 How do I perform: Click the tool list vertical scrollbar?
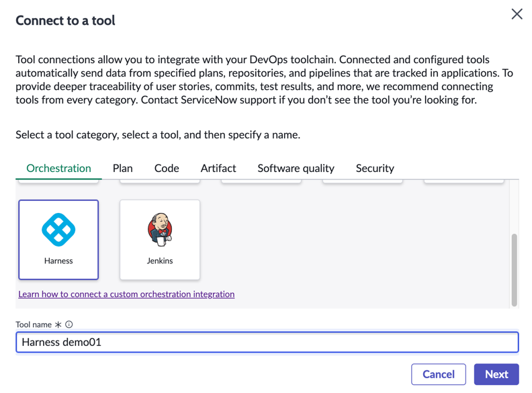pyautogui.click(x=515, y=270)
